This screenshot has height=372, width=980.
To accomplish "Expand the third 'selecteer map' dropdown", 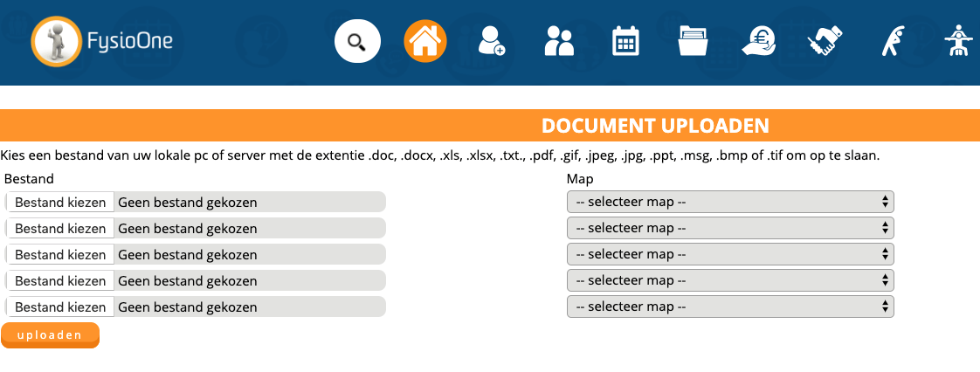I will coord(730,255).
